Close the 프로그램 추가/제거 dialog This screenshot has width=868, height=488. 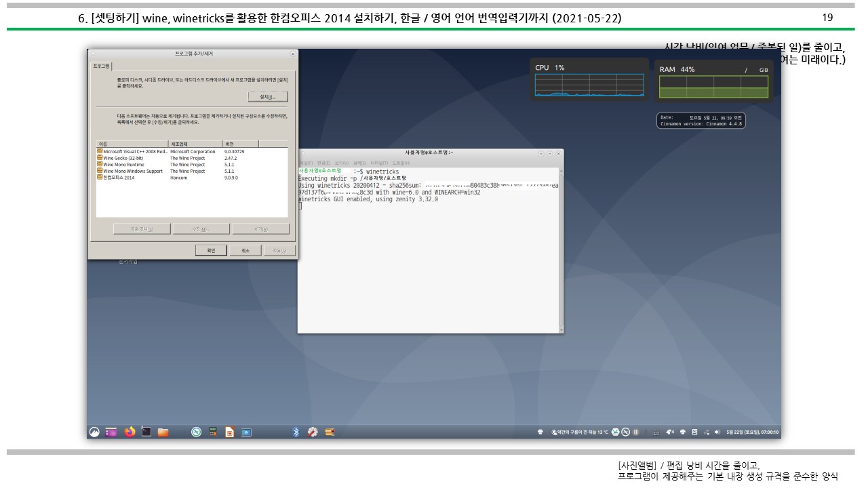point(293,54)
